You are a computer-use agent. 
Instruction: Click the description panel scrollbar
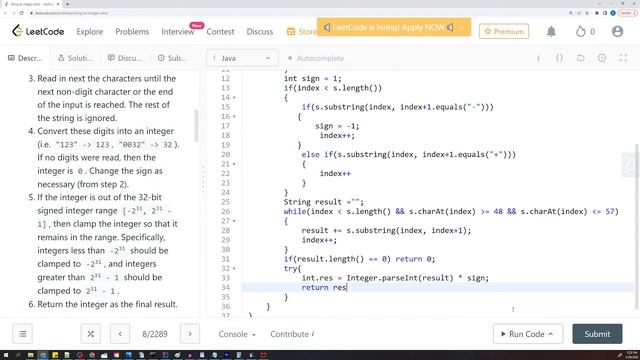(x=196, y=125)
